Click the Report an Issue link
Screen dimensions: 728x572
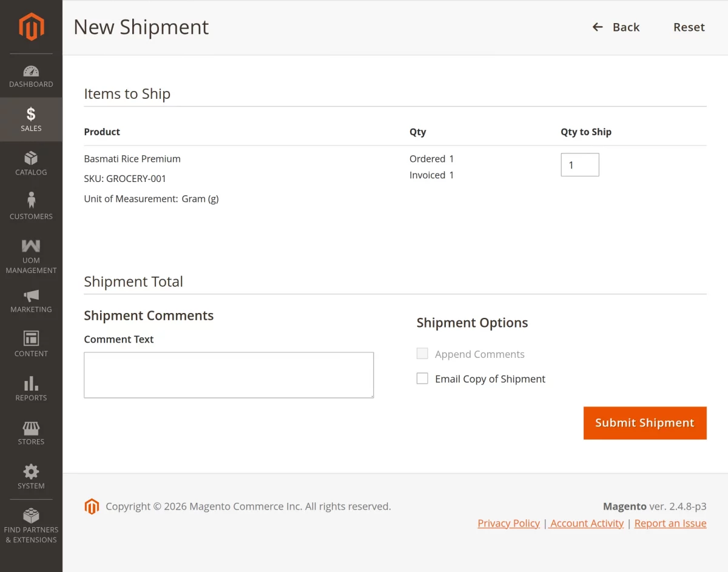(x=670, y=523)
